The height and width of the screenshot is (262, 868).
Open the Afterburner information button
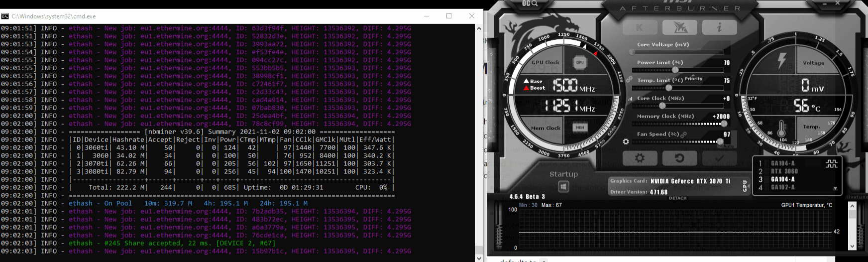click(719, 27)
